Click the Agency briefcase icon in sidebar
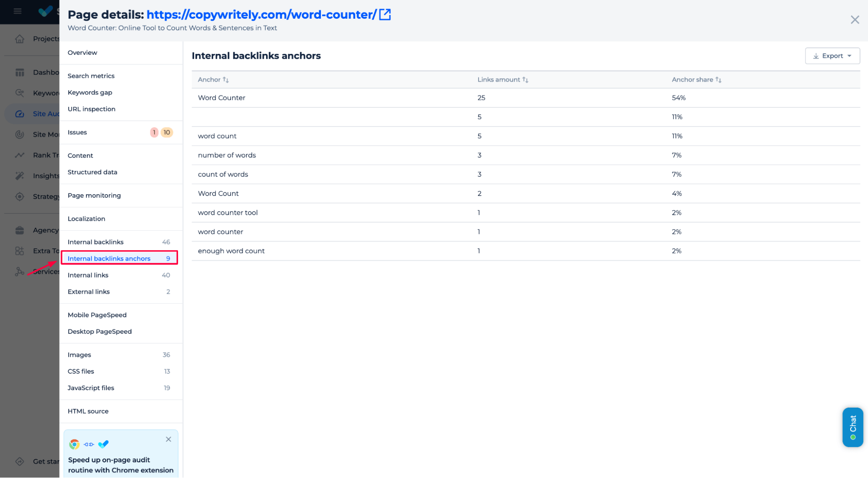868x478 pixels. (x=20, y=230)
